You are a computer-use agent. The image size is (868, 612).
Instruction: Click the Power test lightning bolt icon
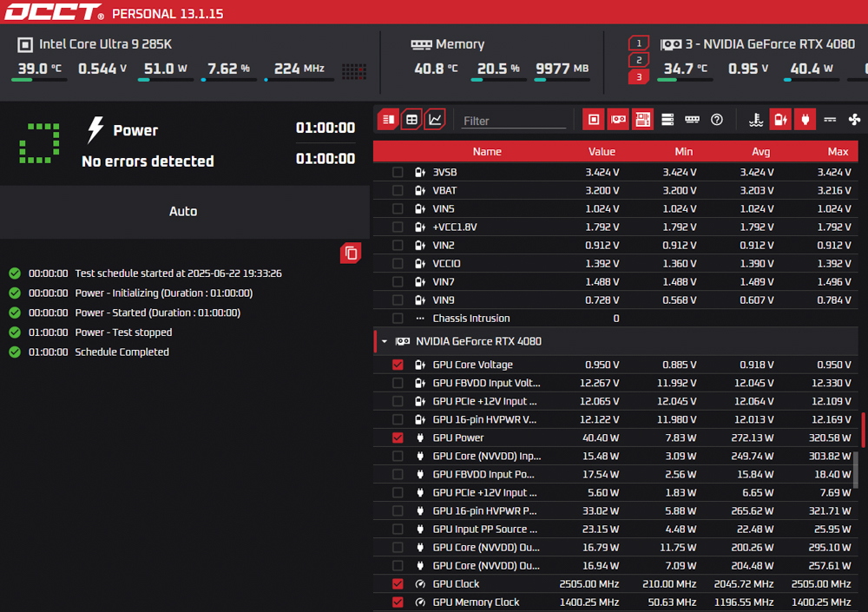(95, 129)
